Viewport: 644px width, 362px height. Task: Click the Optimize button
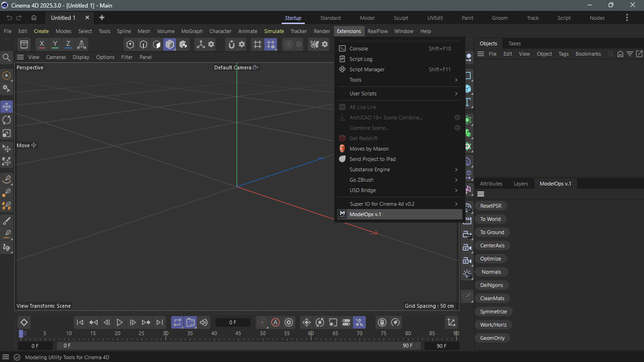(x=491, y=259)
